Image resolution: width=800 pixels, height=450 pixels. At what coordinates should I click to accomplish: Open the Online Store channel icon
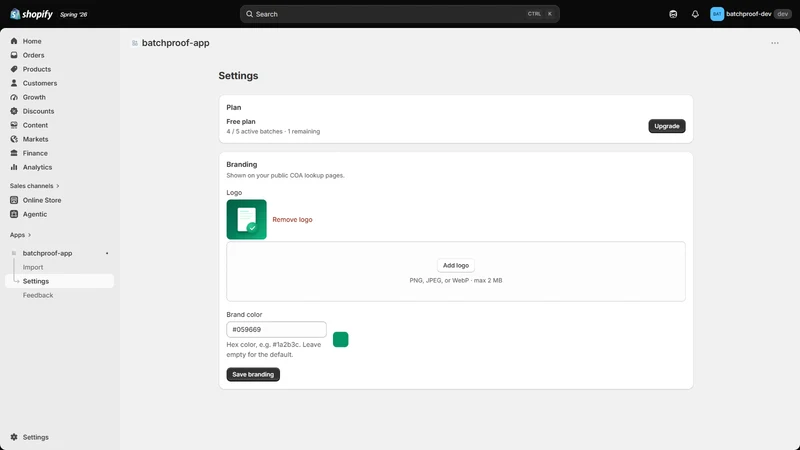point(14,200)
